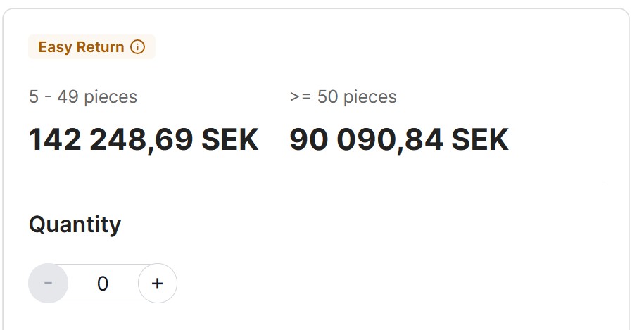Click the >= 50 pieces tier label

(343, 97)
